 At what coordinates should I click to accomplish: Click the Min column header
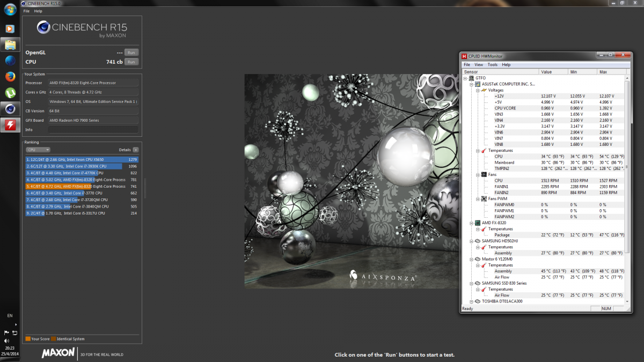(x=583, y=72)
